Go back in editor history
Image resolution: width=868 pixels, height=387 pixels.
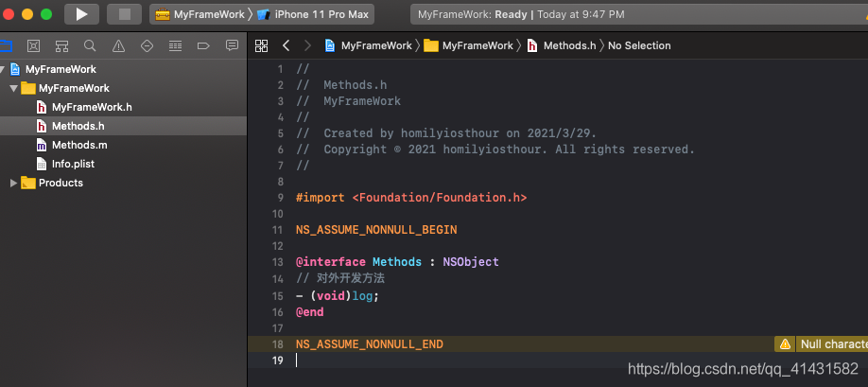click(286, 45)
